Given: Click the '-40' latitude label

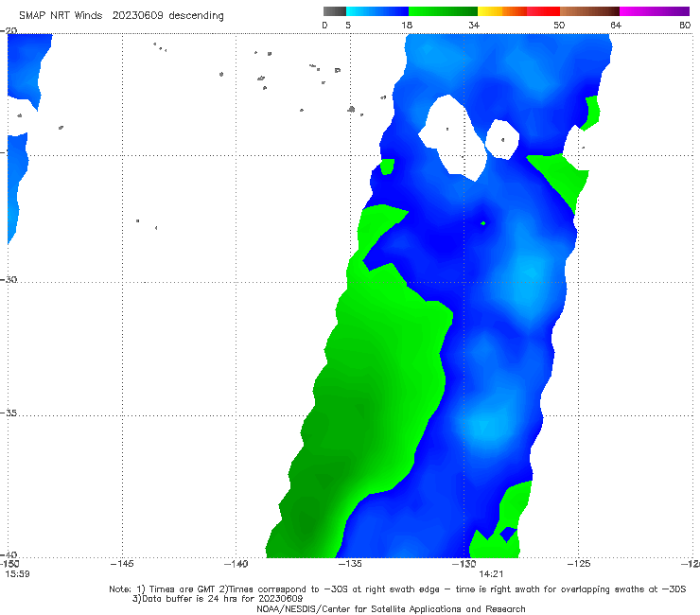Looking at the screenshot, I should [9, 554].
